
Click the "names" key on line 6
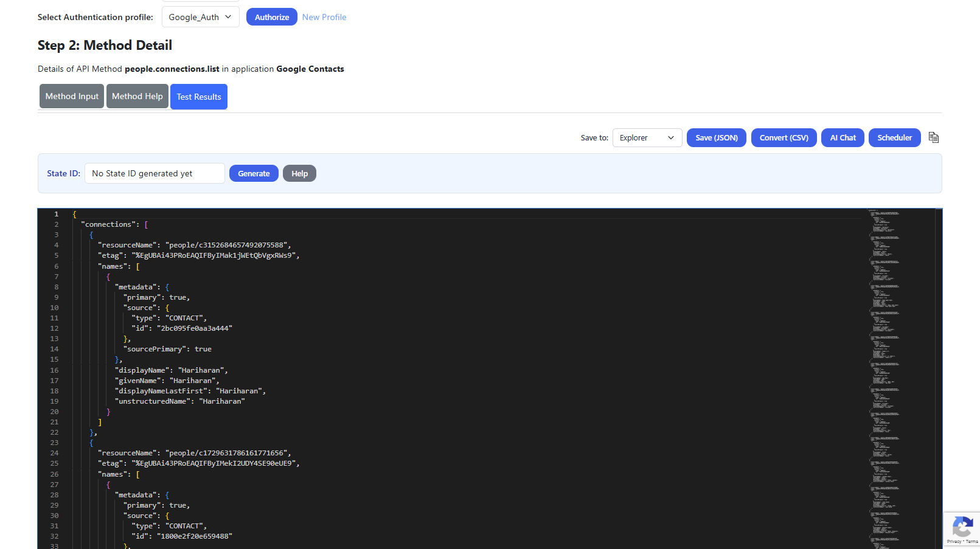point(113,266)
